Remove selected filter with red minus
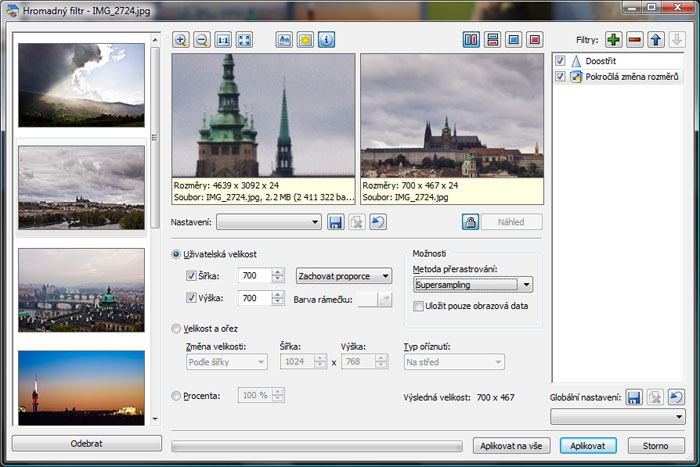The height and width of the screenshot is (467, 700). click(x=634, y=40)
